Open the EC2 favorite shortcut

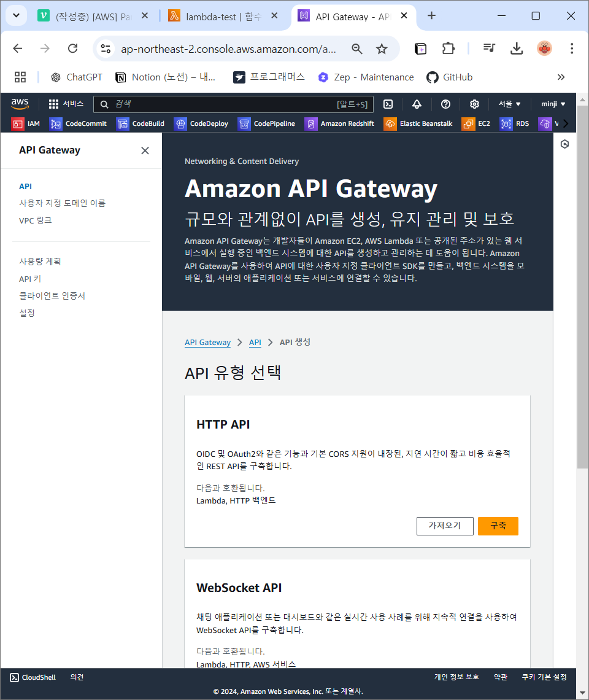[x=476, y=123]
